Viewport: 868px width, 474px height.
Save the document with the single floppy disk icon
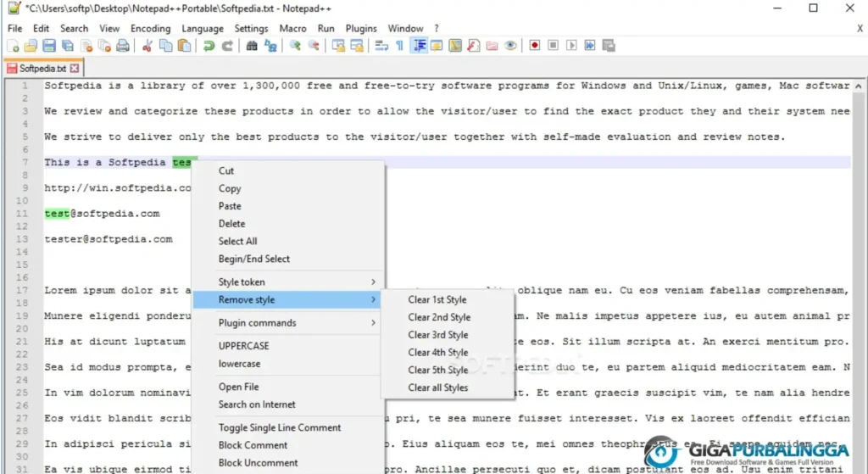[49, 46]
